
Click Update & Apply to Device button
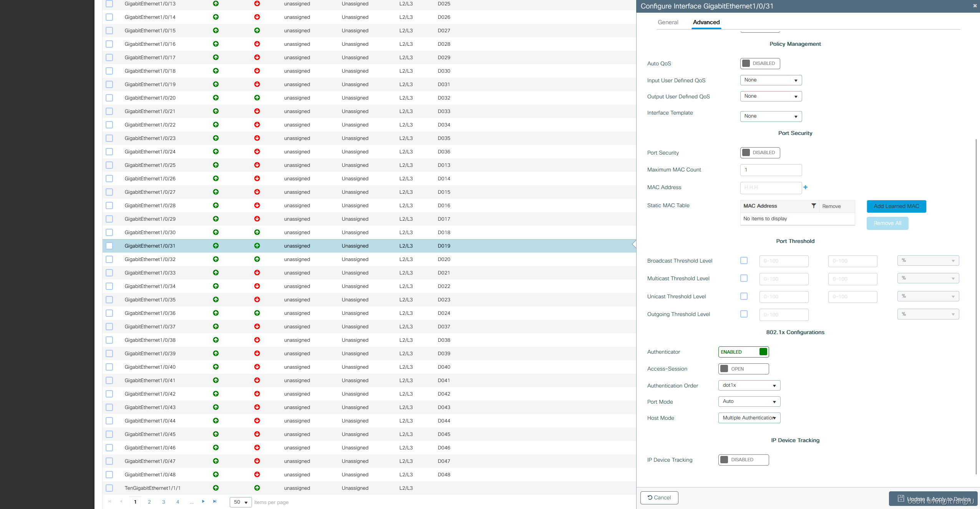[934, 499]
